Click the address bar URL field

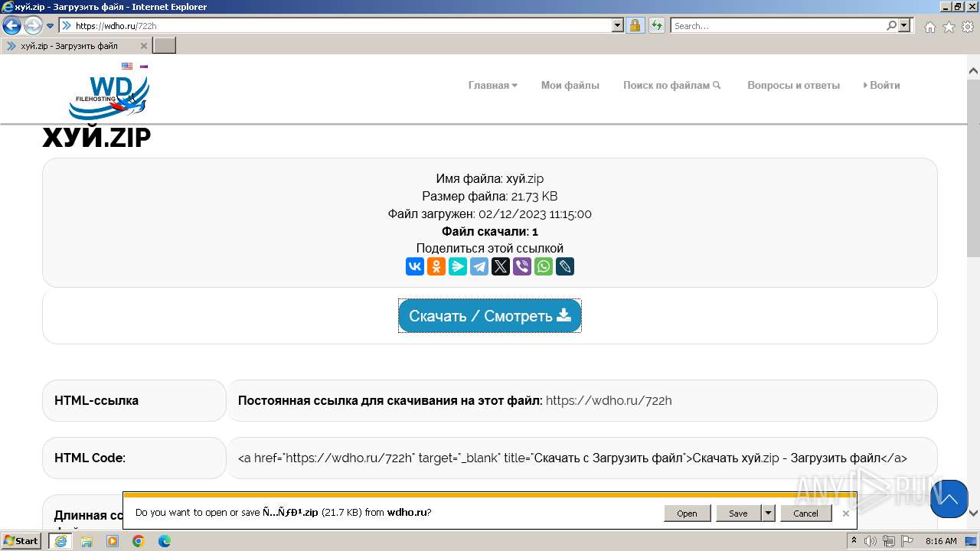pos(343,25)
